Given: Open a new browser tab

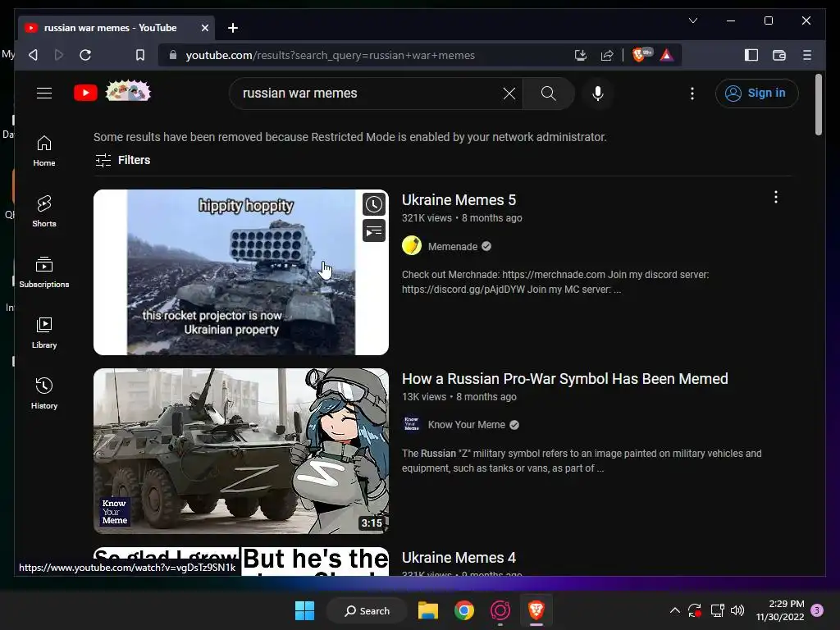Looking at the screenshot, I should 232,28.
